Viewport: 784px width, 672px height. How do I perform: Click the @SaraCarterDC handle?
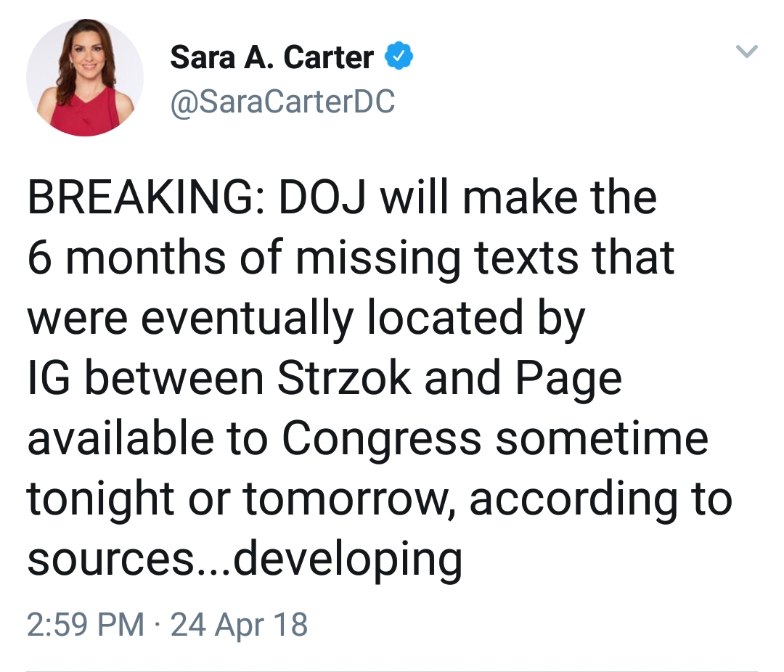[282, 101]
